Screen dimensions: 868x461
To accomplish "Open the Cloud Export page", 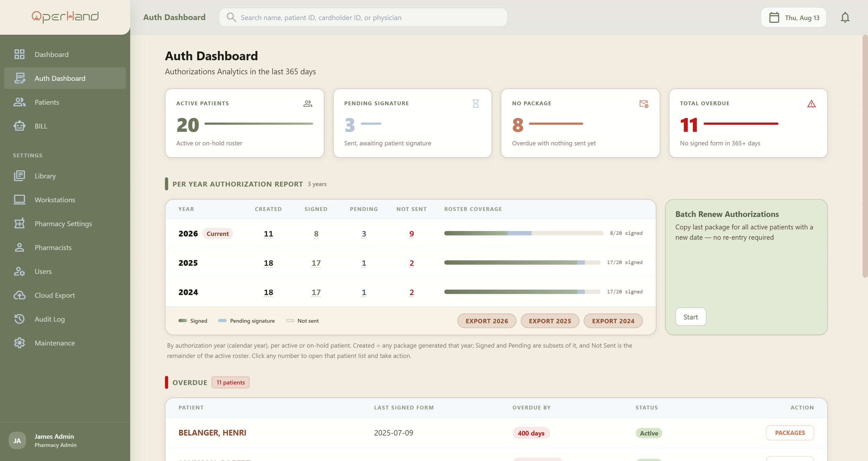I will 65,295.
